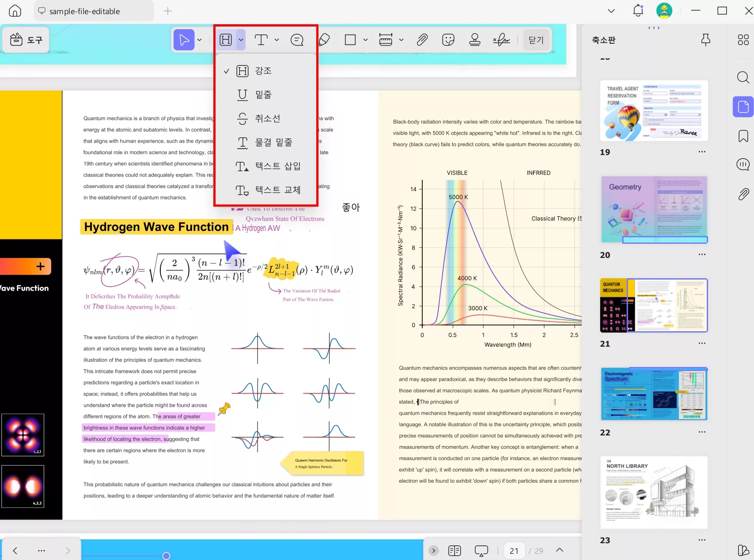The width and height of the screenshot is (754, 560).
Task: Open the sticker tool
Action: pos(448,40)
